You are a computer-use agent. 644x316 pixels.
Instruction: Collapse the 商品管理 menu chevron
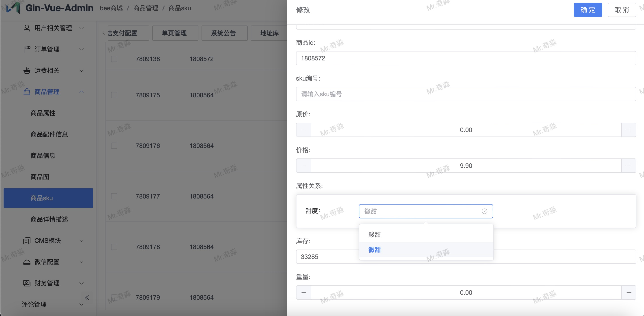82,92
